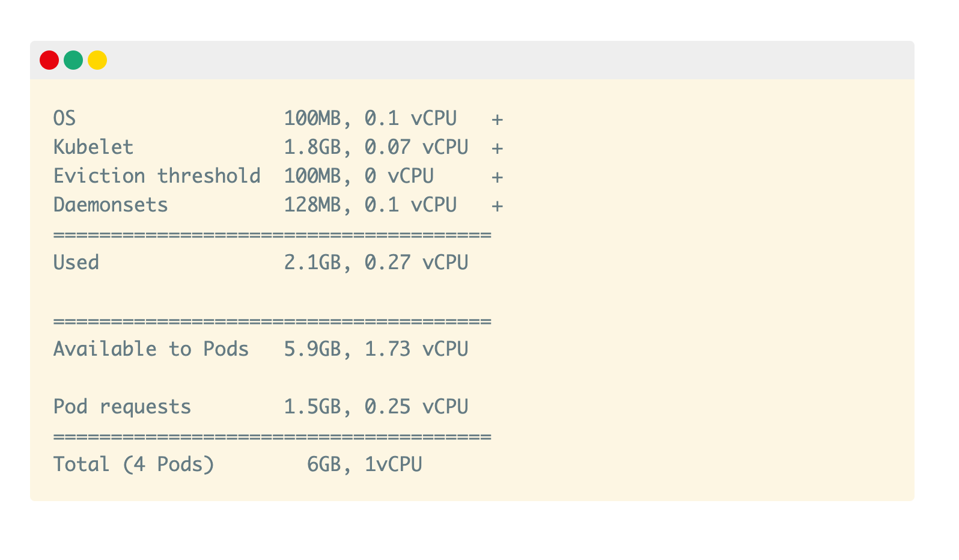The height and width of the screenshot is (560, 959).
Task: Click the green window dot
Action: pos(73,60)
